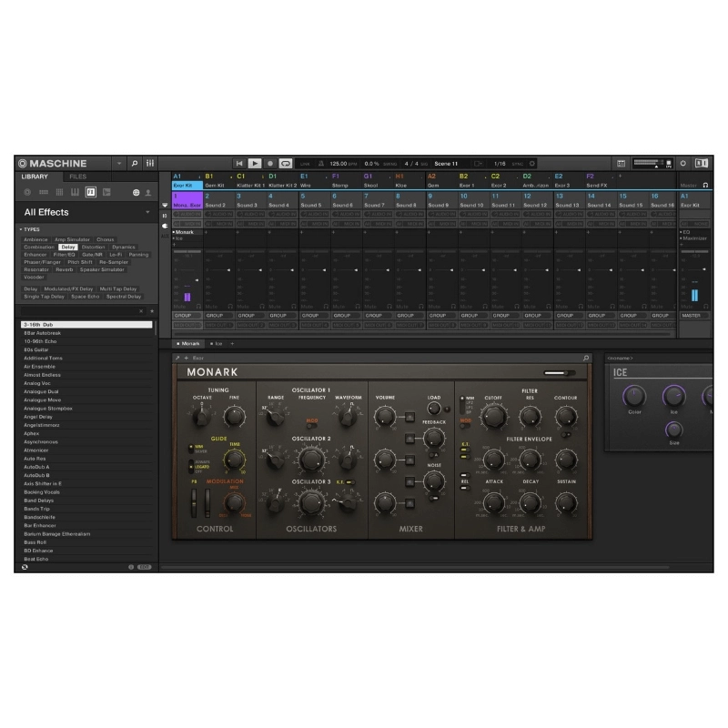The height and width of the screenshot is (728, 728).
Task: Select the Analog Voc preset
Action: point(55,385)
